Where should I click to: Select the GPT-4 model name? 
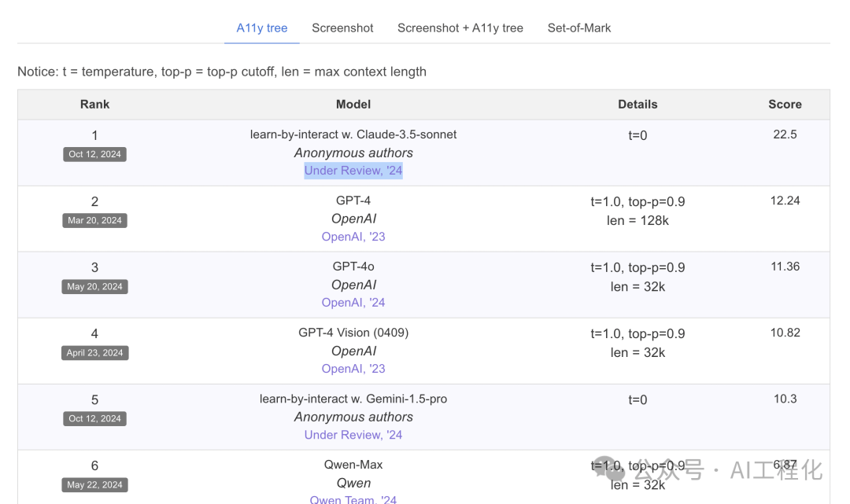tap(353, 200)
